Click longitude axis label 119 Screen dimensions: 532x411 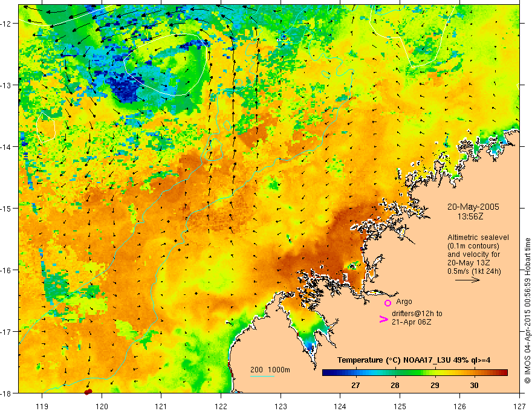(42, 406)
